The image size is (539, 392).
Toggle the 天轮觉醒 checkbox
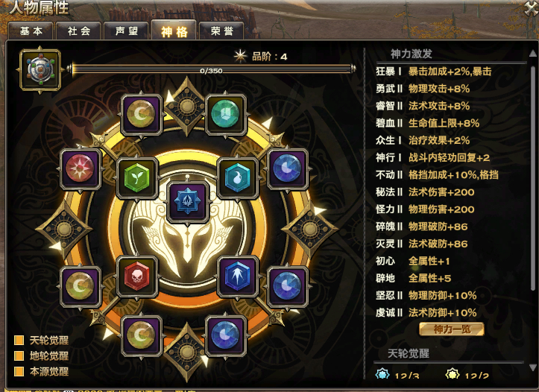(x=19, y=340)
